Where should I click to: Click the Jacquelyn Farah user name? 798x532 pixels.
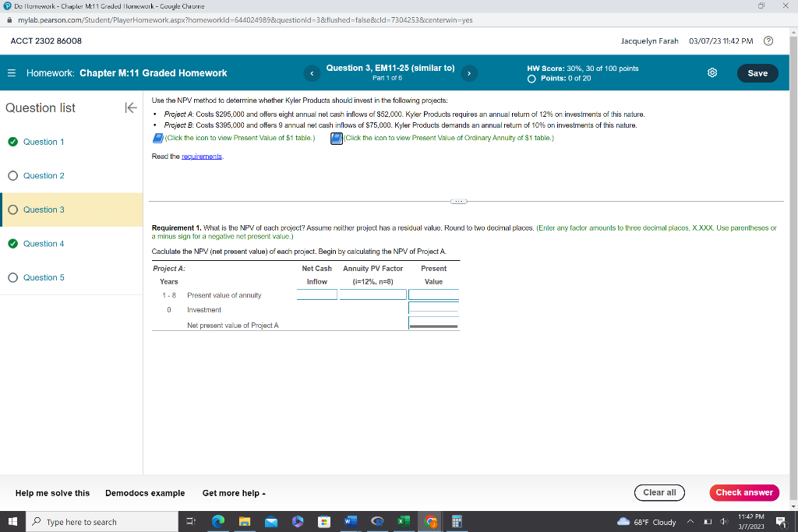pyautogui.click(x=649, y=41)
